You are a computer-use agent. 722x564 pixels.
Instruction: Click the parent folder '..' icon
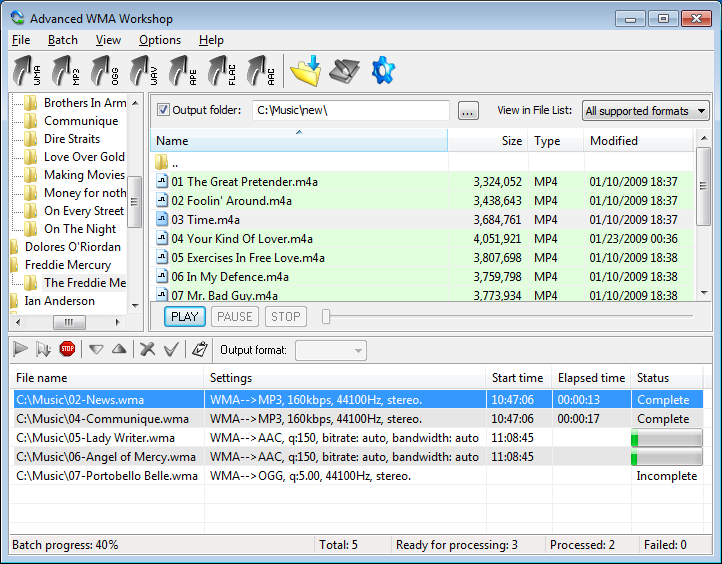click(x=162, y=163)
